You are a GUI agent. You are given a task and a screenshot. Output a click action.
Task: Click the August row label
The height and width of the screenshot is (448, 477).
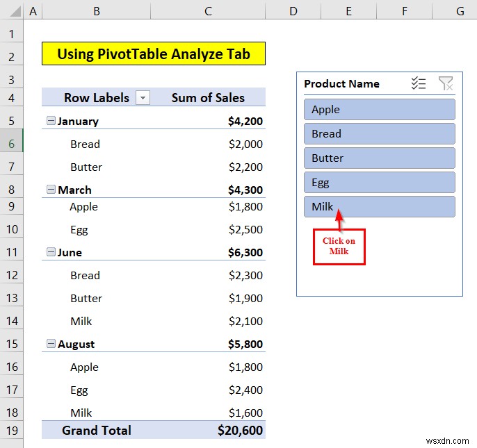coord(76,345)
